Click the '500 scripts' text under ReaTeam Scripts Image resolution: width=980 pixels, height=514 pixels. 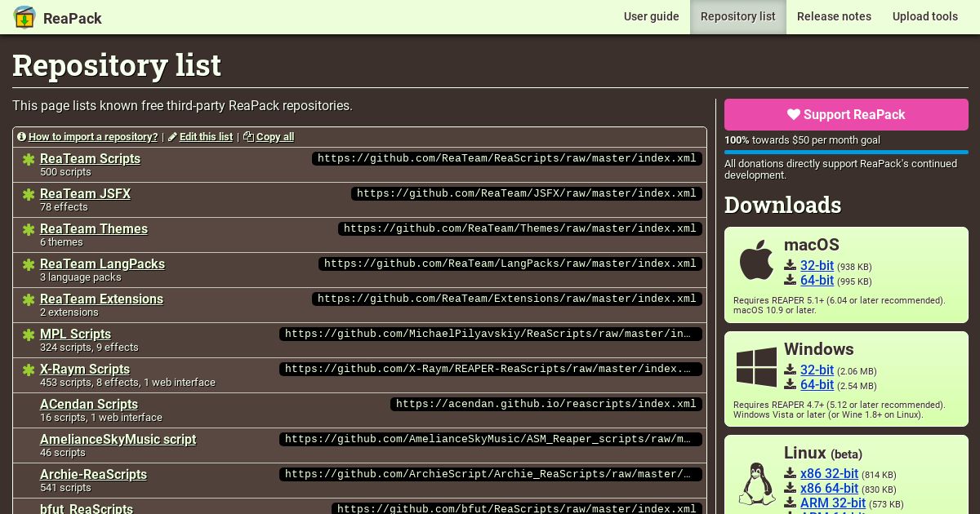pos(65,172)
